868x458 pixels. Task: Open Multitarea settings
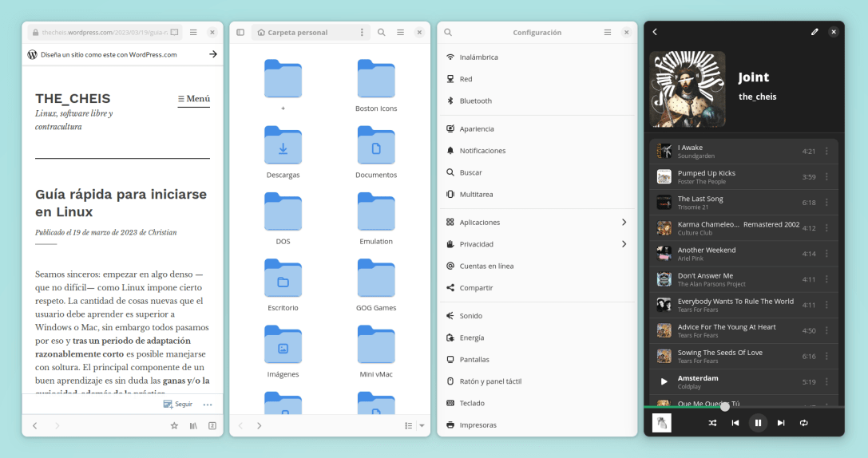pos(537,194)
